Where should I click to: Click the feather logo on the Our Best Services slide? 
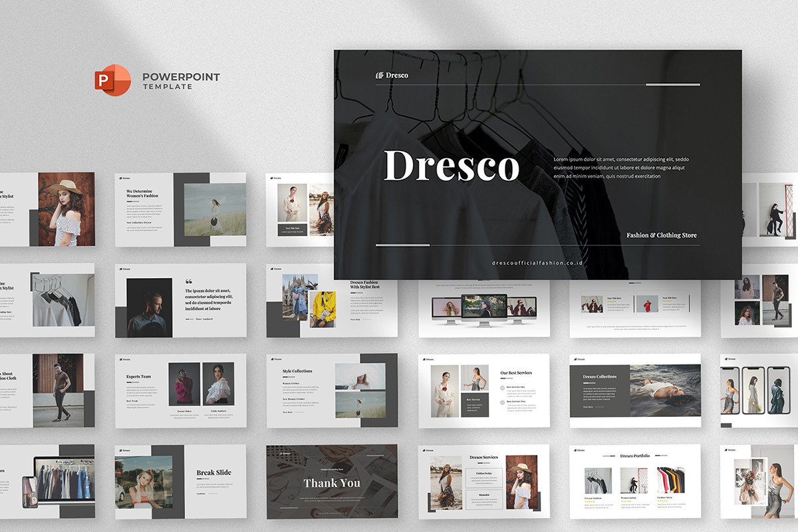[424, 359]
